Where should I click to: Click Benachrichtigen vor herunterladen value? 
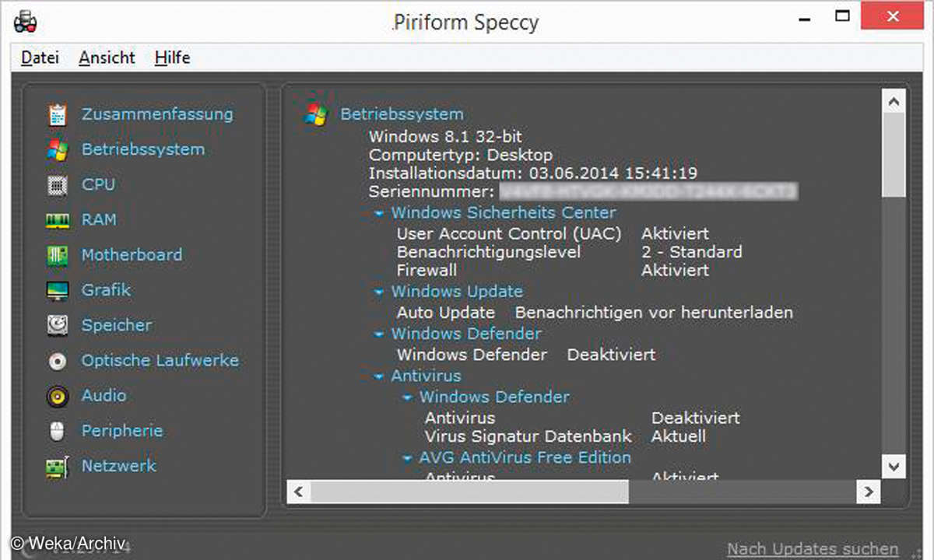coord(654,313)
